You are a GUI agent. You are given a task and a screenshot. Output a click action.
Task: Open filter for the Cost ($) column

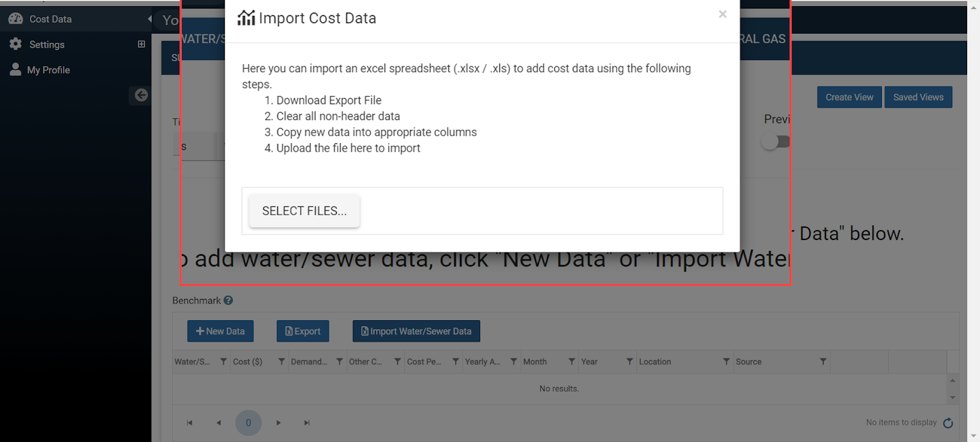click(281, 362)
